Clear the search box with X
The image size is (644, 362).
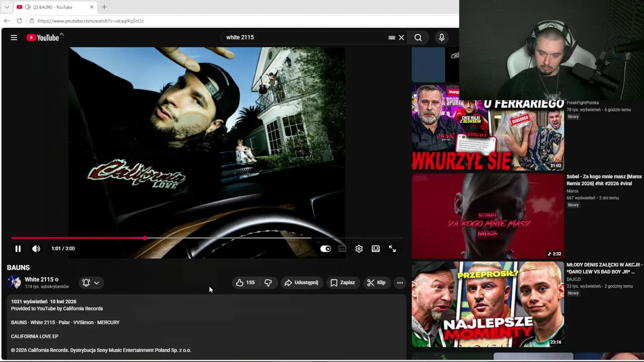point(401,37)
